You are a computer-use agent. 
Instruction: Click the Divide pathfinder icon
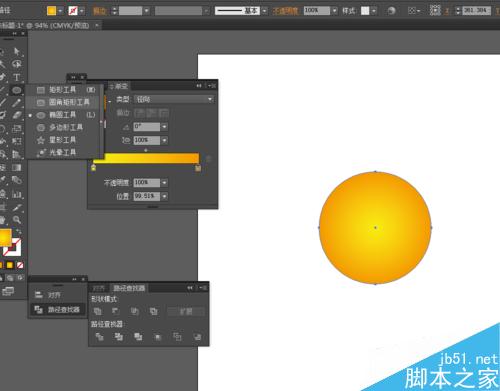[99, 337]
